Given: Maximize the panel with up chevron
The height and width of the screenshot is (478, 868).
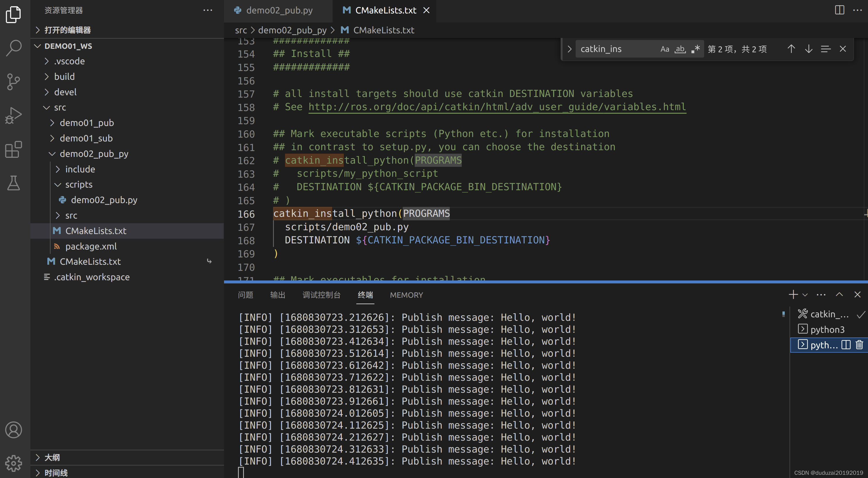Looking at the screenshot, I should pyautogui.click(x=839, y=295).
